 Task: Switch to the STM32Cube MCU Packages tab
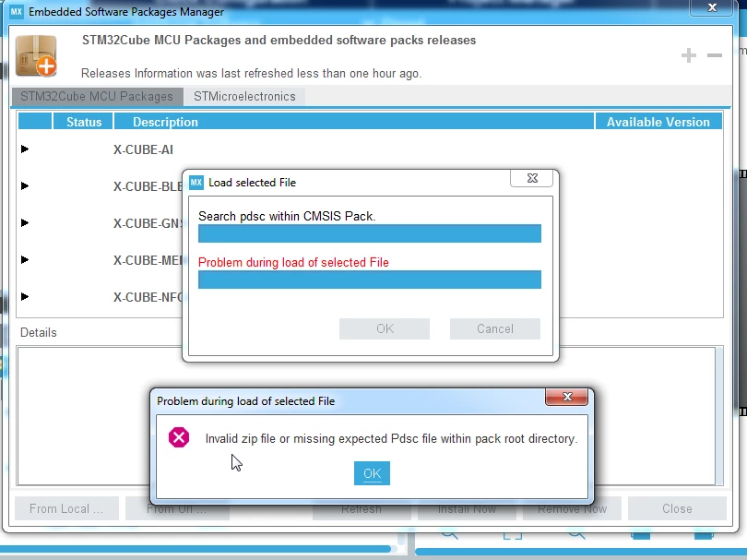(x=97, y=96)
